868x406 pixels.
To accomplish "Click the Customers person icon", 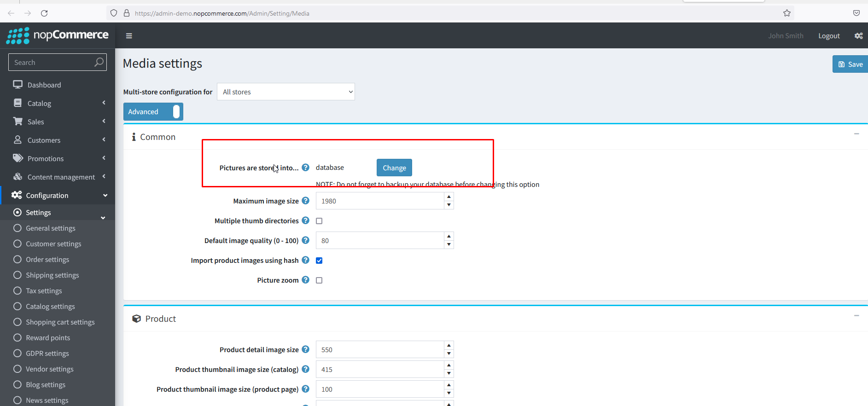I will tap(17, 140).
